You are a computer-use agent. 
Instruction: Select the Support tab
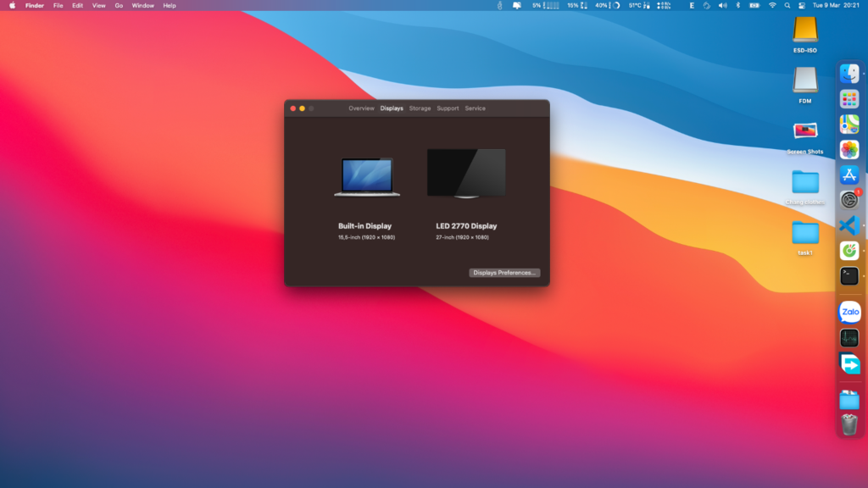(x=448, y=108)
